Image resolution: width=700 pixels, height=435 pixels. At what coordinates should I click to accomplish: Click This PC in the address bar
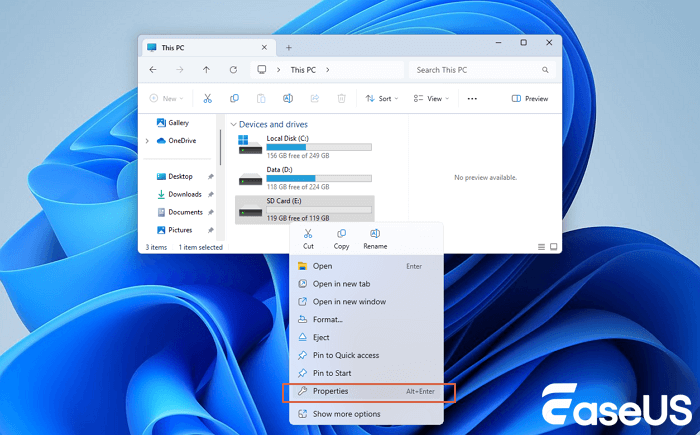303,70
